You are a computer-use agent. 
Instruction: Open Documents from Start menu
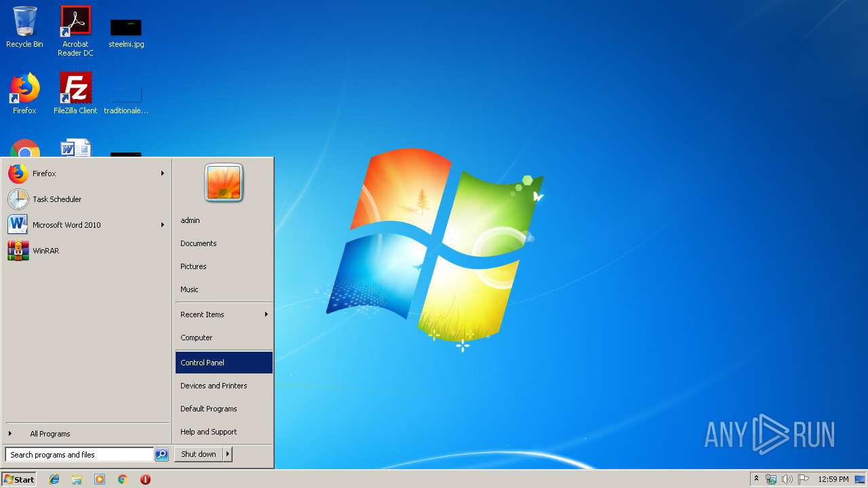coord(224,243)
